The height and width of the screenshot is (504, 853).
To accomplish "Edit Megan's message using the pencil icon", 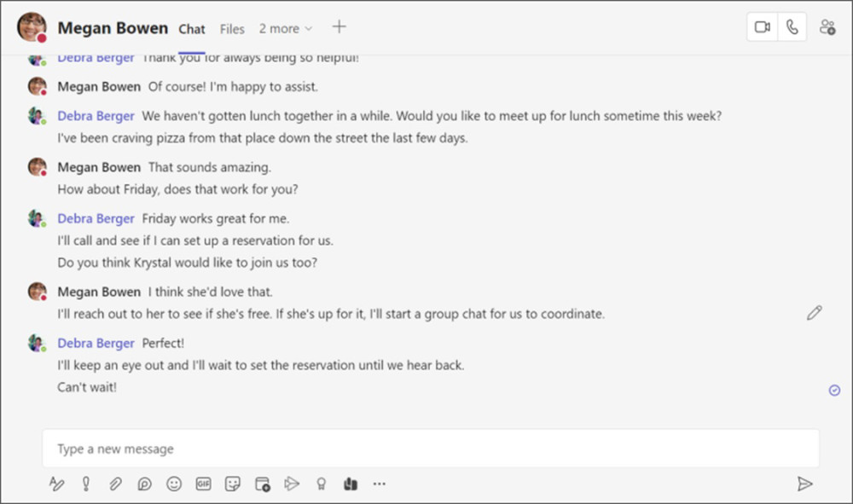I will [x=814, y=313].
